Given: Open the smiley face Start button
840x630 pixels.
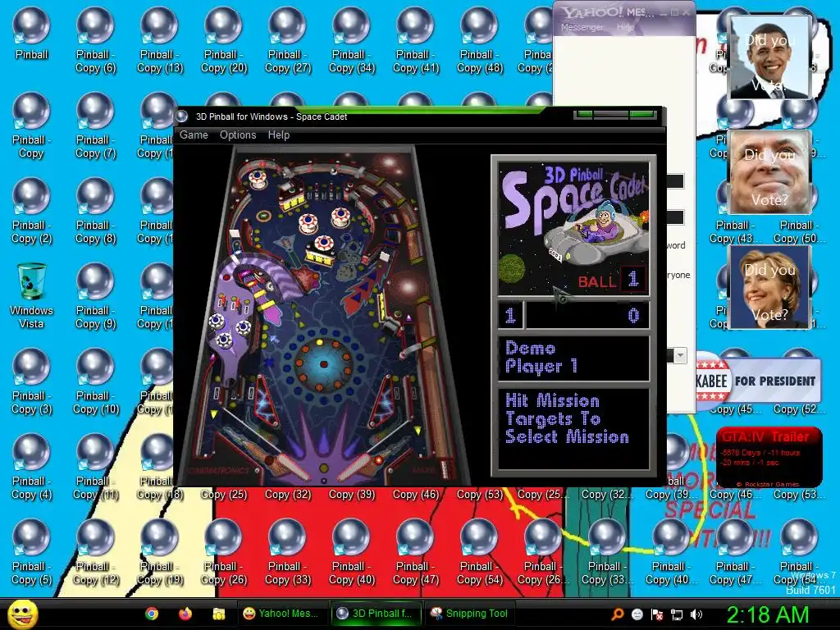Looking at the screenshot, I should (x=23, y=614).
